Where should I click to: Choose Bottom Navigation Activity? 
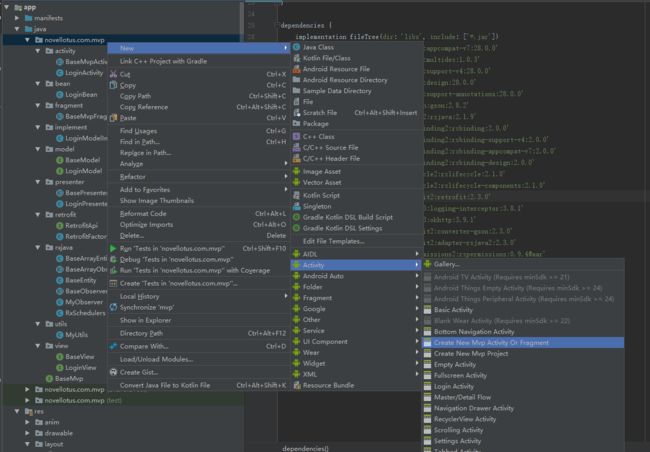[523, 332]
